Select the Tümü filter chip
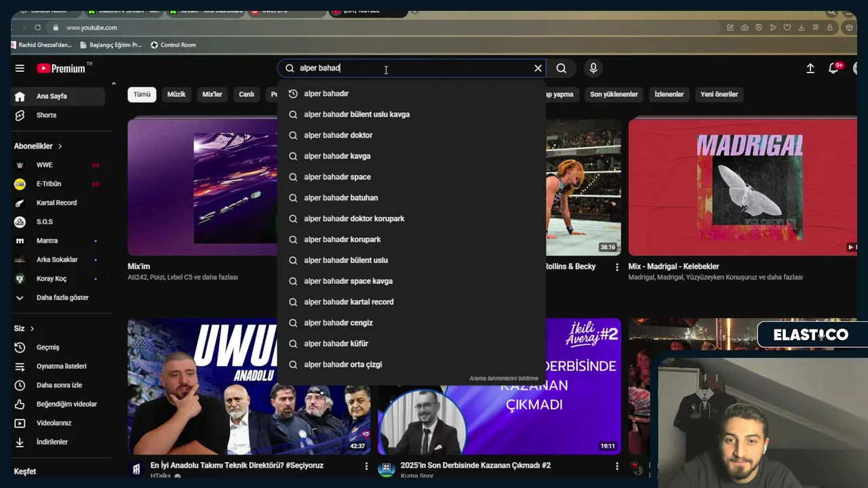Viewport: 868px width, 488px height. click(142, 94)
